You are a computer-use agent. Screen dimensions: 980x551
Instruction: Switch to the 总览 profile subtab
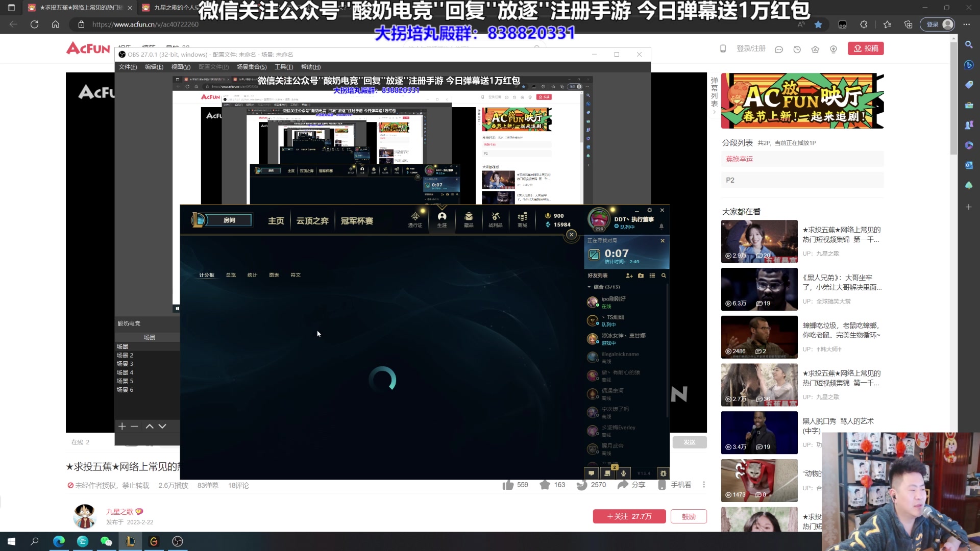tap(231, 275)
